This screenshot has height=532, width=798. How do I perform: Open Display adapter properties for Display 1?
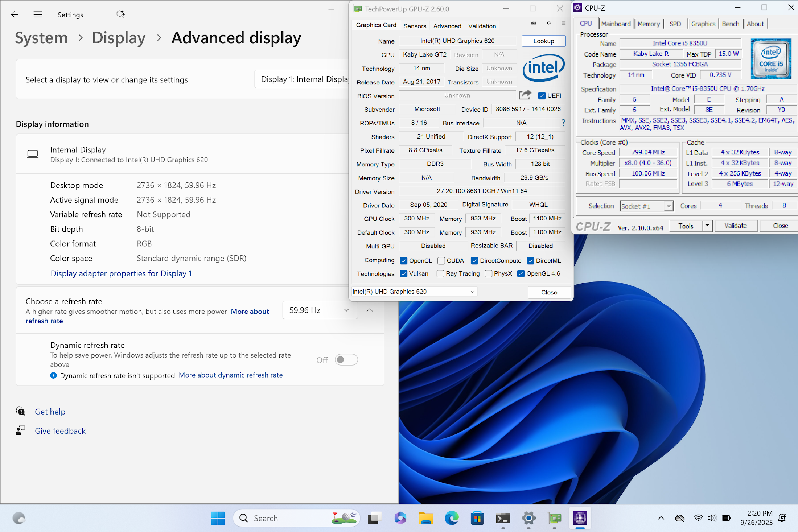[121, 273]
